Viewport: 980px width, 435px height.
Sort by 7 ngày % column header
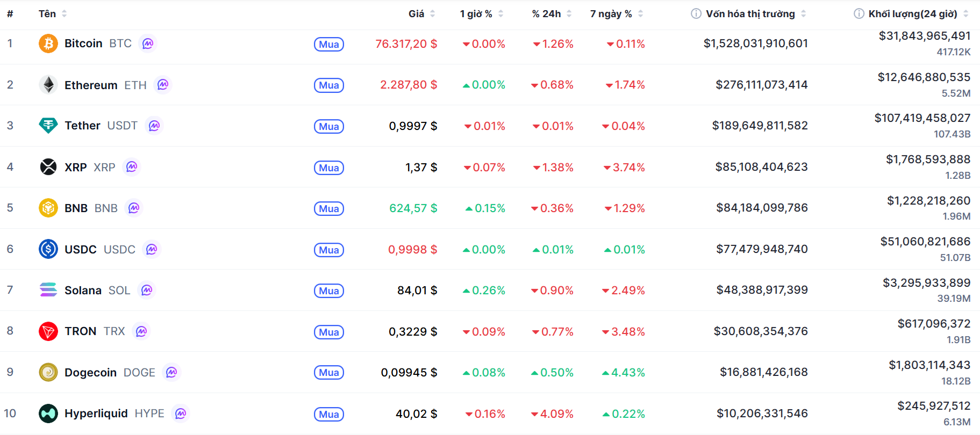point(611,13)
